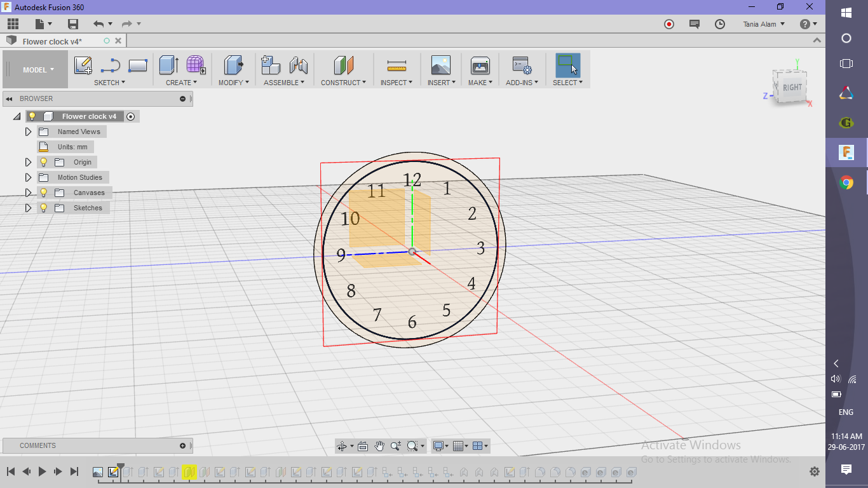The image size is (868, 488).
Task: Open the Grid and Snaps dropdown
Action: click(x=461, y=446)
